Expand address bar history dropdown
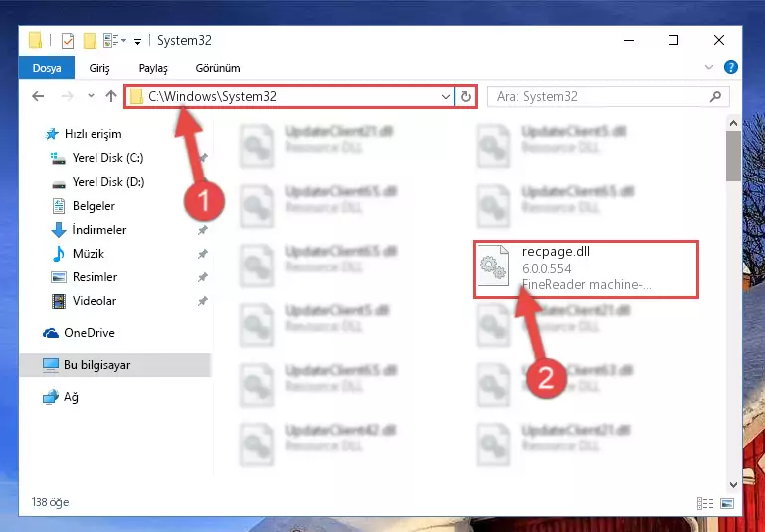 [445, 97]
